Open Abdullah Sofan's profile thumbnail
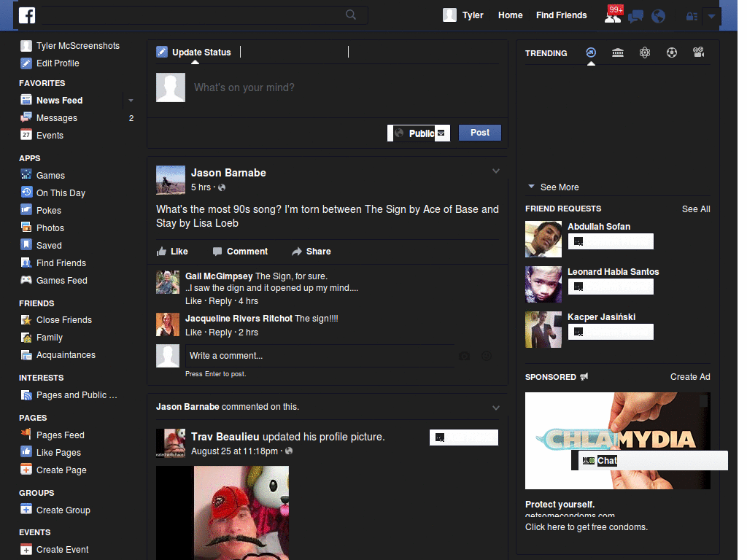The height and width of the screenshot is (560, 747). coord(543,239)
